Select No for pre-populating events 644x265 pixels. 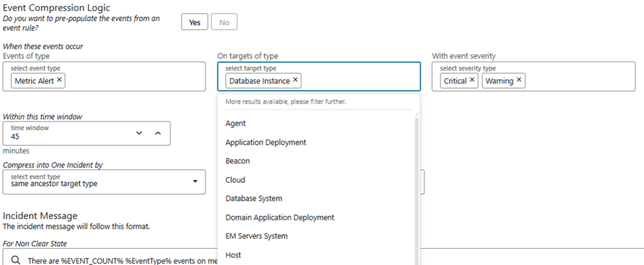tap(224, 22)
